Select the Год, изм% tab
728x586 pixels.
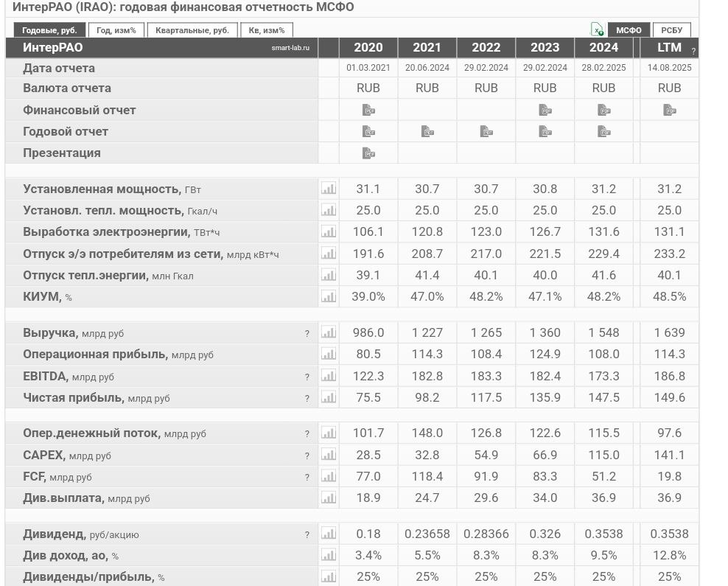click(116, 30)
